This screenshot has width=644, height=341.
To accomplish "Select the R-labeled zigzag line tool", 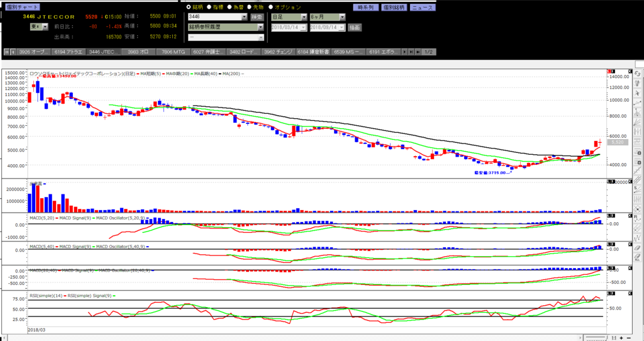I will point(638,218).
